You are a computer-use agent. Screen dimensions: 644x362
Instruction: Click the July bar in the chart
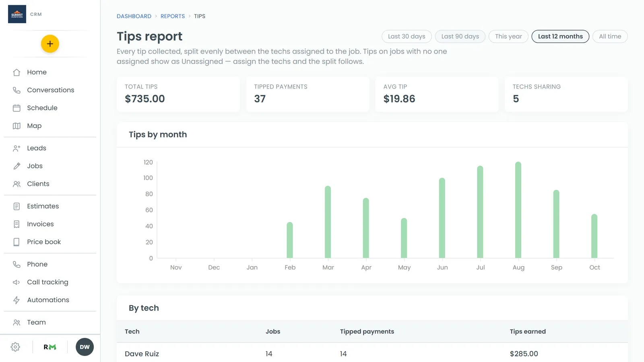click(x=480, y=212)
